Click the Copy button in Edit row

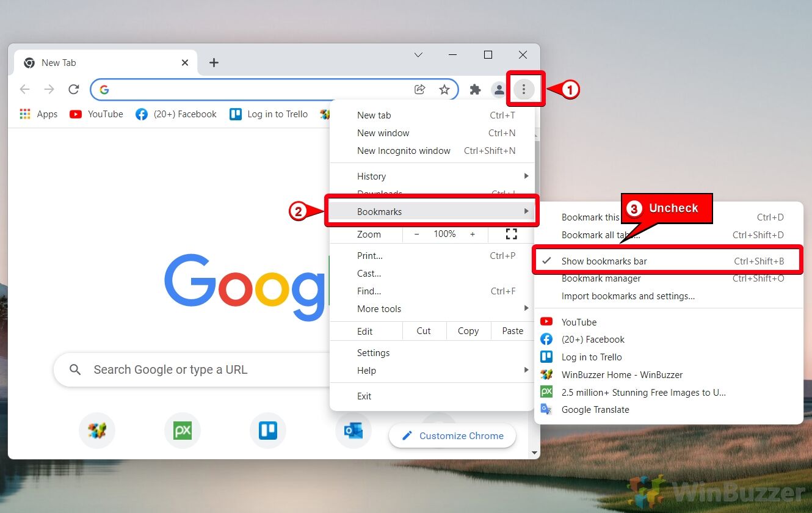pyautogui.click(x=468, y=331)
